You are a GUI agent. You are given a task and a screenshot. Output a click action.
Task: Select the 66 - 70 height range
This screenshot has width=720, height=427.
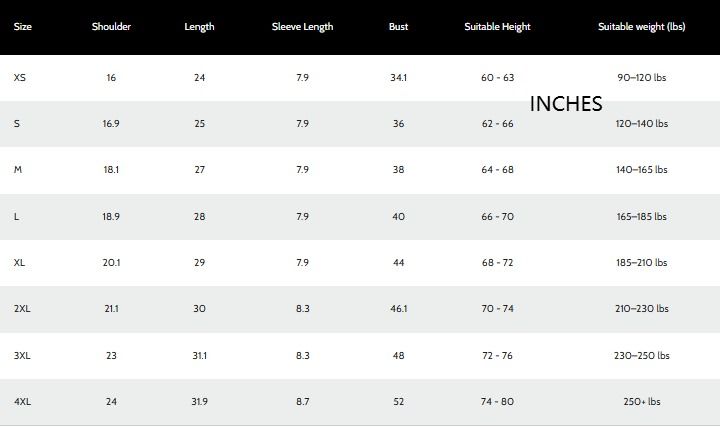click(497, 217)
